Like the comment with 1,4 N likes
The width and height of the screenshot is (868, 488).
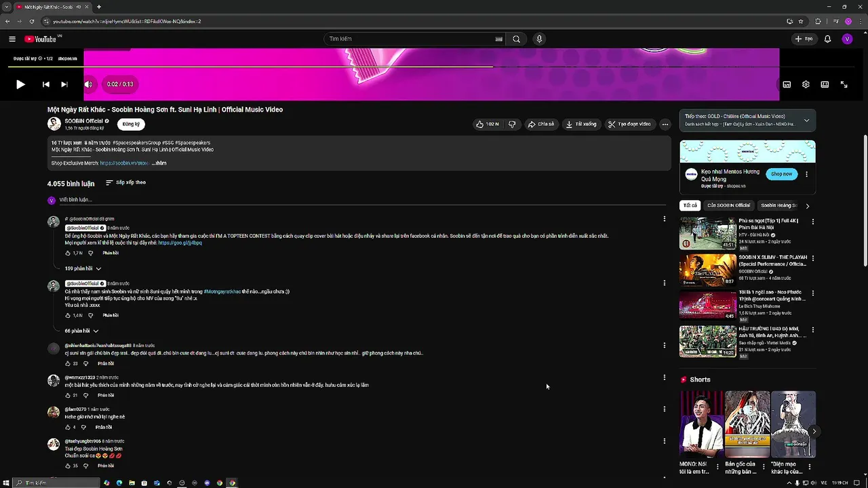(68, 315)
